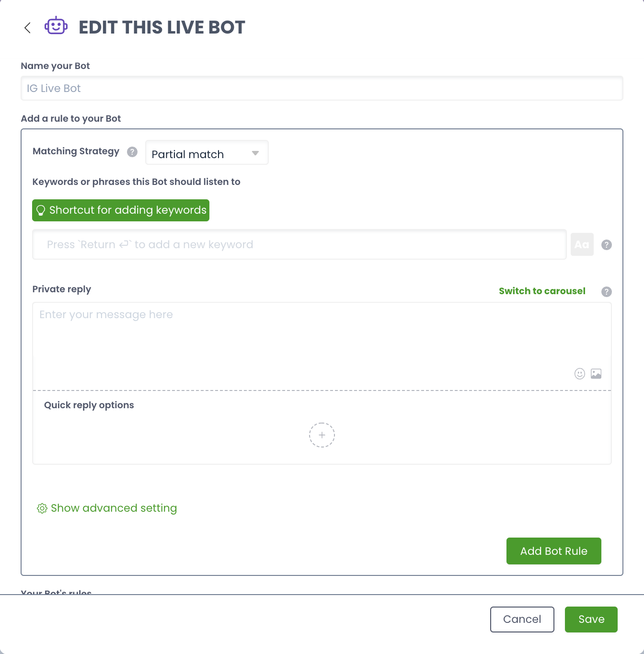Viewport: 644px width, 654px height.
Task: Click help icon beside Switch to carousel
Action: coord(607,292)
